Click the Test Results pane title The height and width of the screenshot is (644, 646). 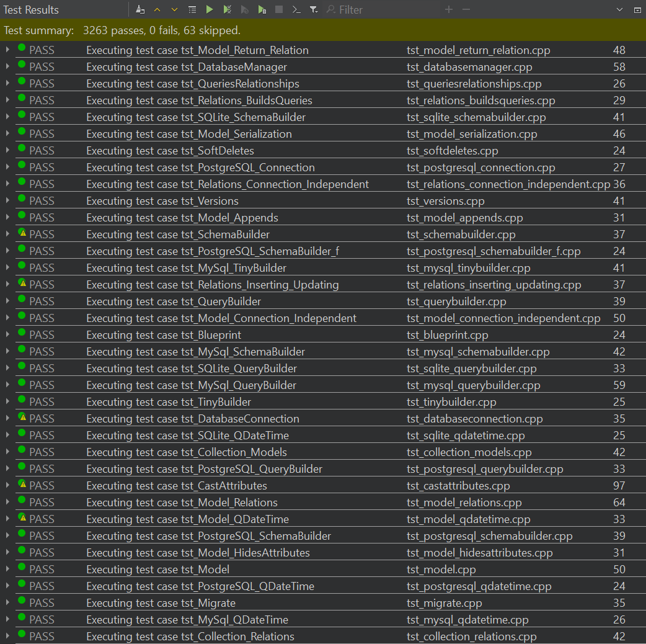coord(31,10)
